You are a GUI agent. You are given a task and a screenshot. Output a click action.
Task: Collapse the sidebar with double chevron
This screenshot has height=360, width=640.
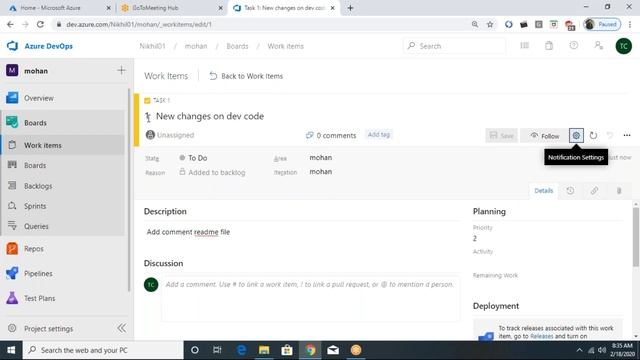[x=121, y=328]
